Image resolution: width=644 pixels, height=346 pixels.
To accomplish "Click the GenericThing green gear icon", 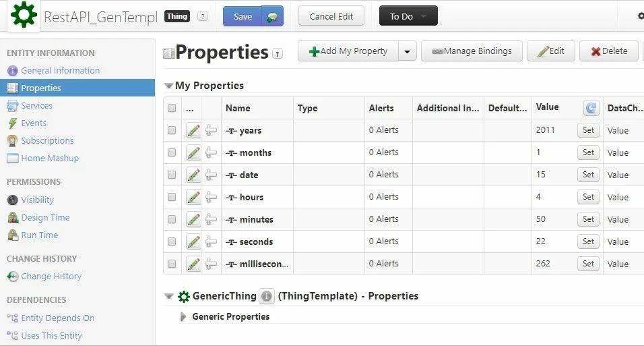I will click(x=184, y=296).
